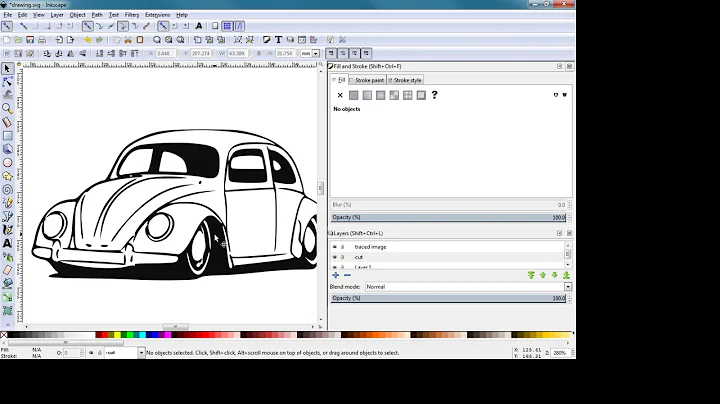The height and width of the screenshot is (404, 720).
Task: Click Fill and Stroke opacity slider
Action: click(x=449, y=218)
